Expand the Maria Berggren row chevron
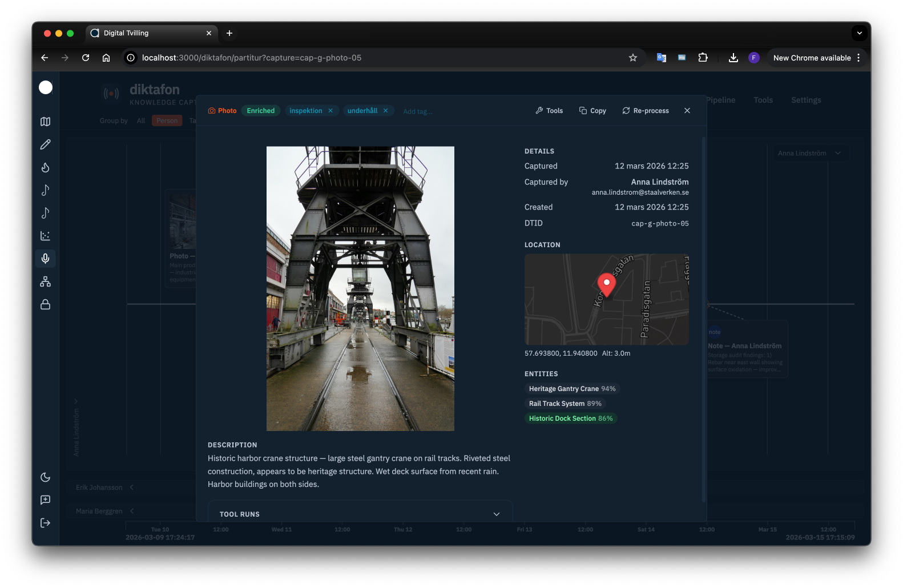Viewport: 903px width, 588px height. click(x=132, y=511)
